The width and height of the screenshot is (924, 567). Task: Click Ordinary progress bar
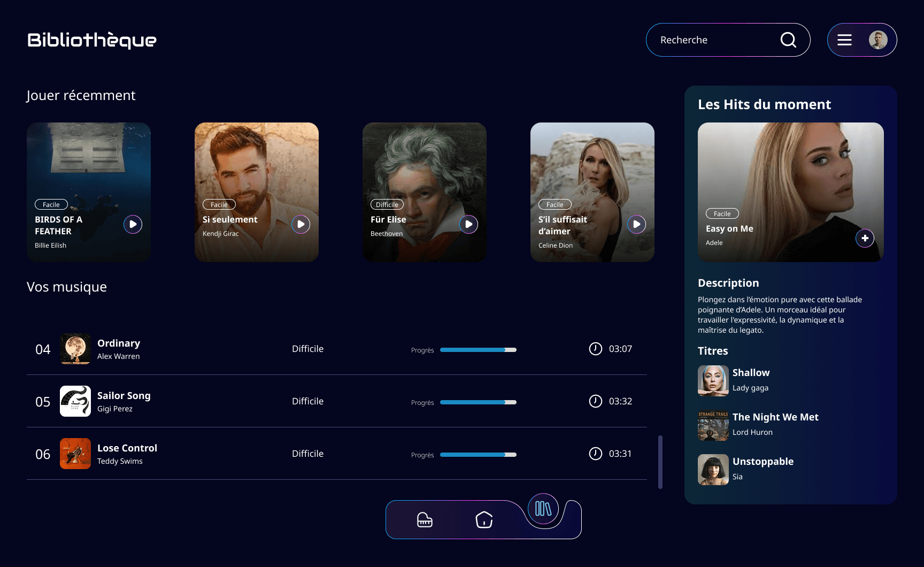point(478,350)
